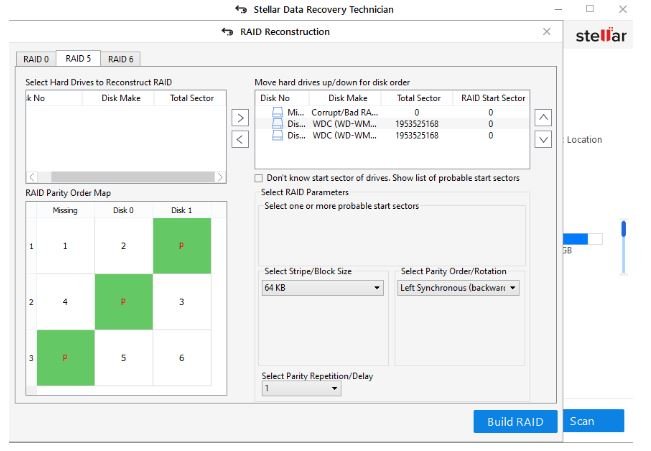This screenshot has height=451, width=651.
Task: Click the 'Disk Make' header in select drives list
Action: pyautogui.click(x=121, y=98)
